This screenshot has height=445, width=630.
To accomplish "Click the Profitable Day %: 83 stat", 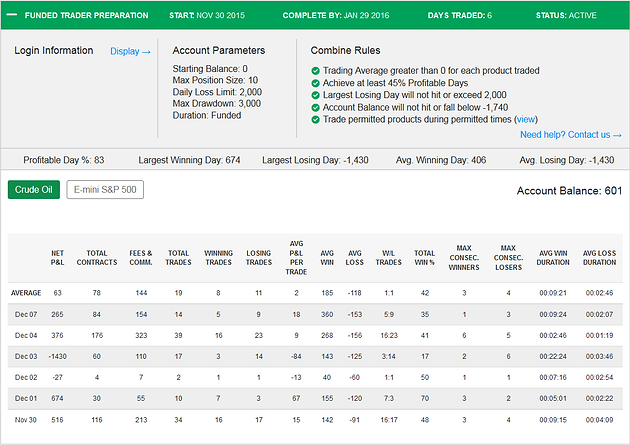I will [63, 160].
